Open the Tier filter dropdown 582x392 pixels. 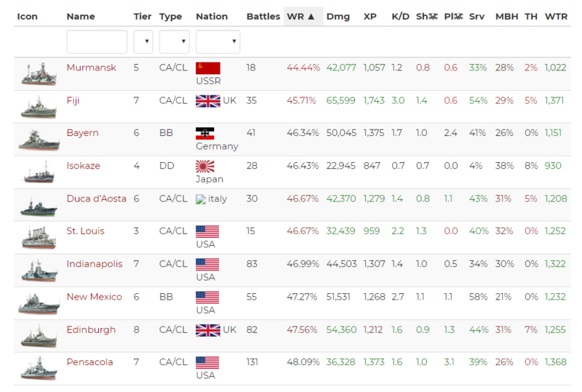click(x=143, y=42)
